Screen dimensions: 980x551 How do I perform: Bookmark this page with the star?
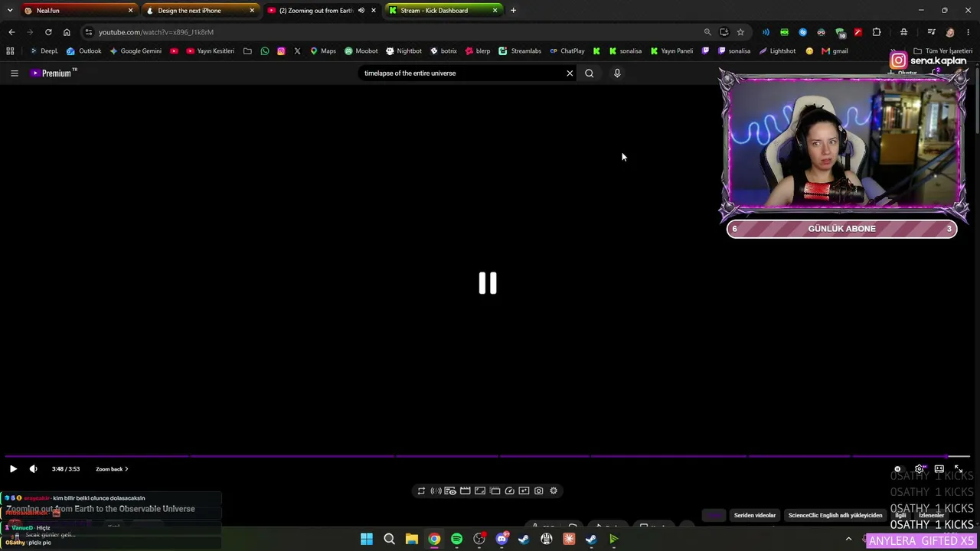(x=740, y=32)
